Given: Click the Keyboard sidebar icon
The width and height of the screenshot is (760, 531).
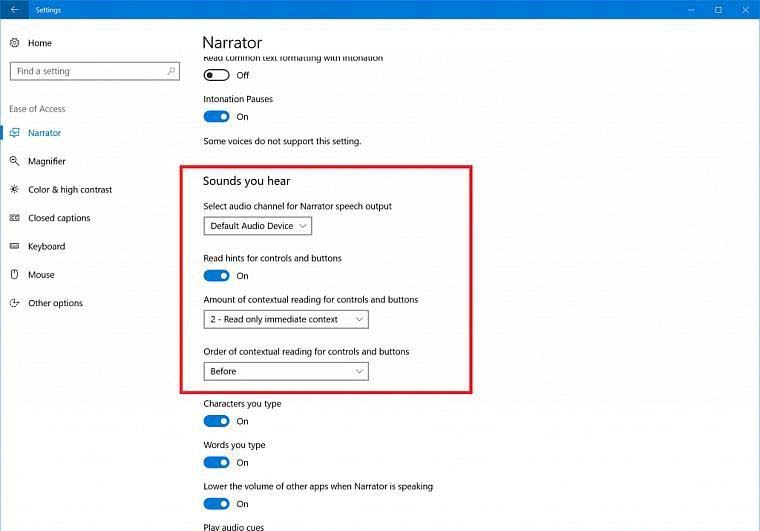Looking at the screenshot, I should pyautogui.click(x=15, y=246).
